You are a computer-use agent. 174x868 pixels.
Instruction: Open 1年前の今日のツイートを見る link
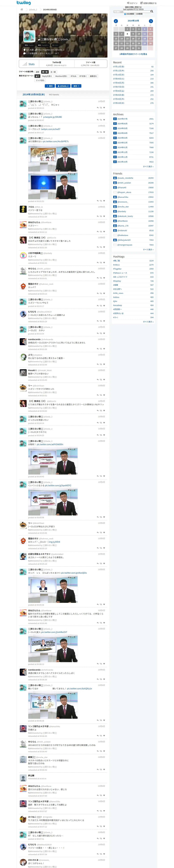point(133,54)
